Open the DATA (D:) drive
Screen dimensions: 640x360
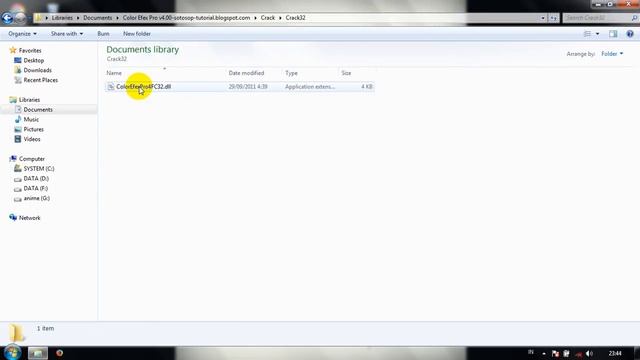[36, 178]
